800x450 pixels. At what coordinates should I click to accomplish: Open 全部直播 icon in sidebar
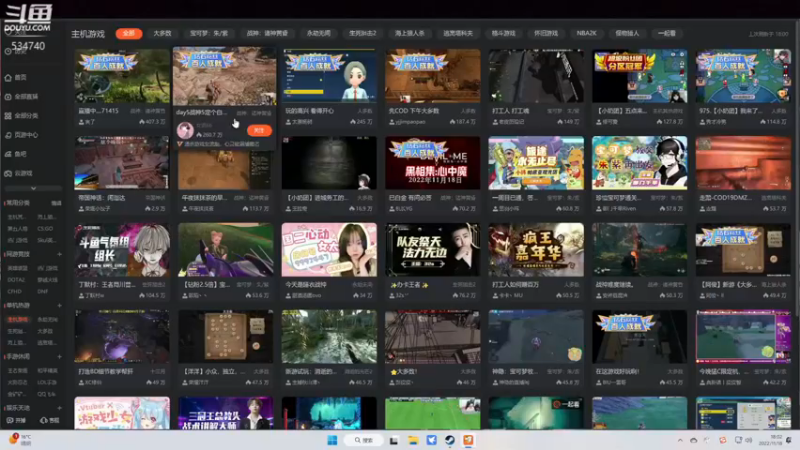(8, 97)
